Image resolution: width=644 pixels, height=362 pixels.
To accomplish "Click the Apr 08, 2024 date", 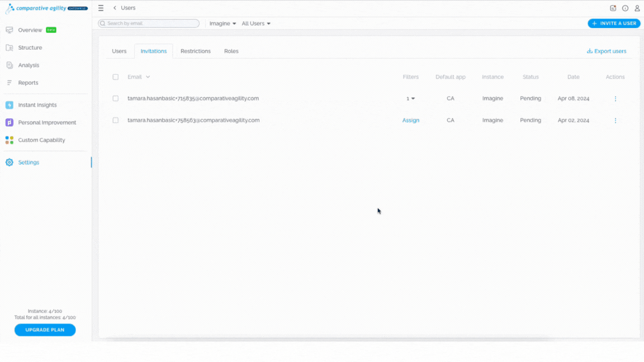I will (x=574, y=98).
